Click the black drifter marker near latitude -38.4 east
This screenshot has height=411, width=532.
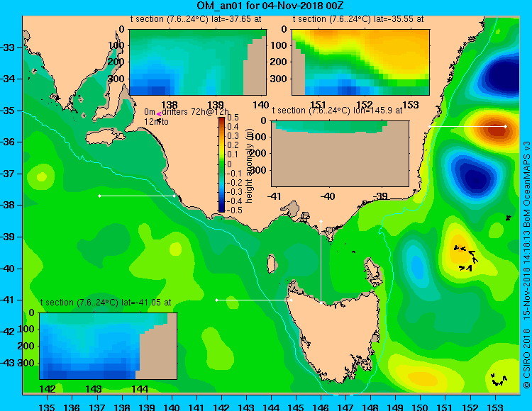coord(508,218)
